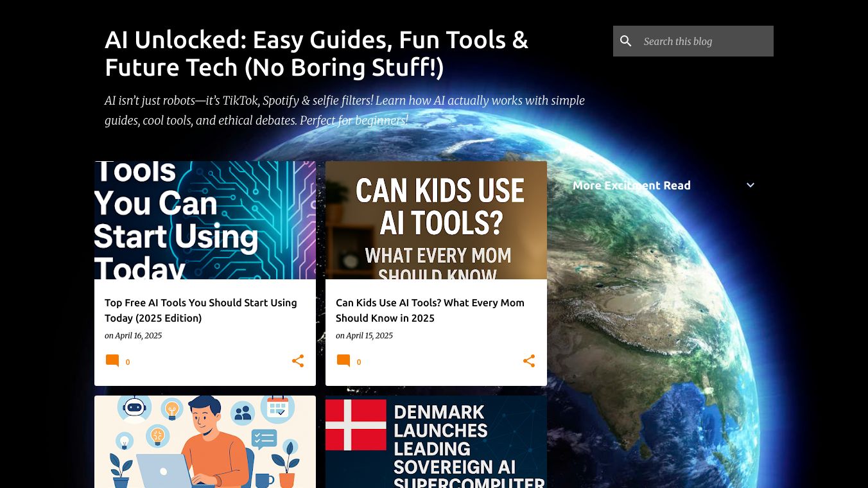The width and height of the screenshot is (868, 488).
Task: Share the Top Free AI Tools post
Action: 298,361
